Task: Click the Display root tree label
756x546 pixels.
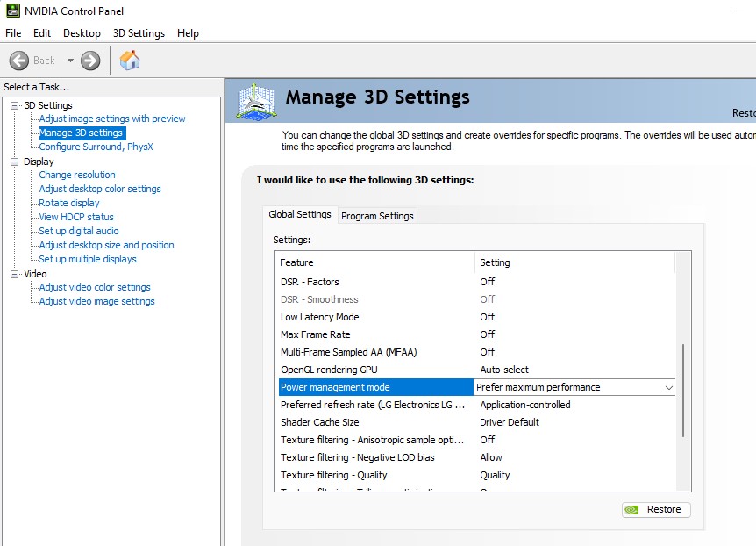Action: pyautogui.click(x=39, y=162)
